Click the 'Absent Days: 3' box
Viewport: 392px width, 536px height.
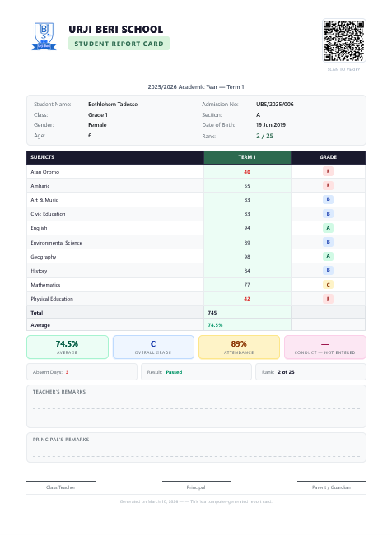tap(82, 372)
